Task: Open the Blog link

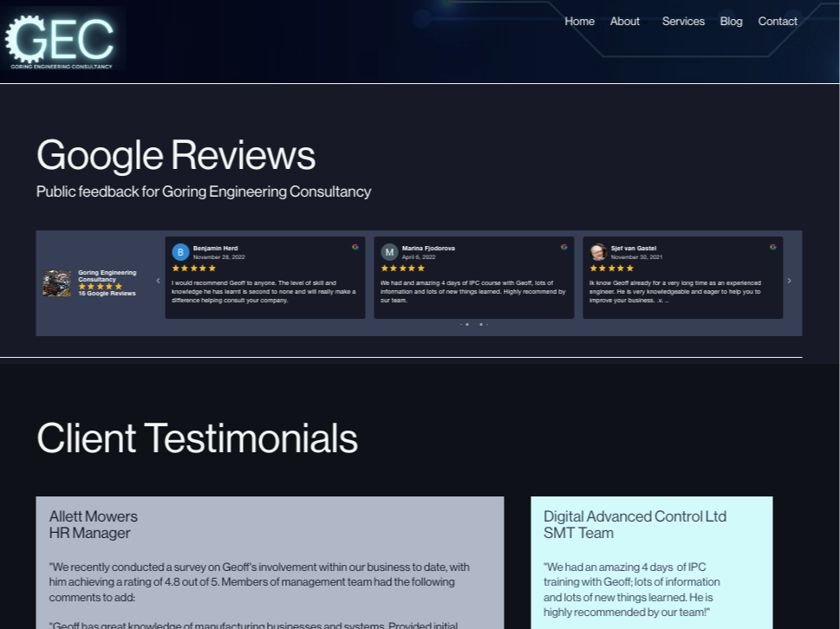Action: coord(731,22)
